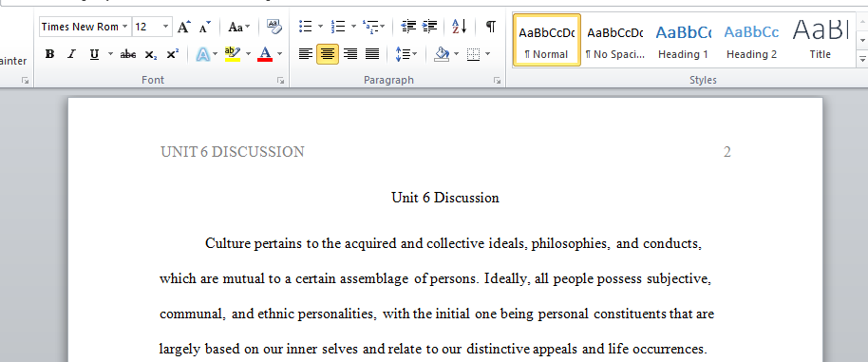
Task: Align text left
Action: pyautogui.click(x=305, y=54)
